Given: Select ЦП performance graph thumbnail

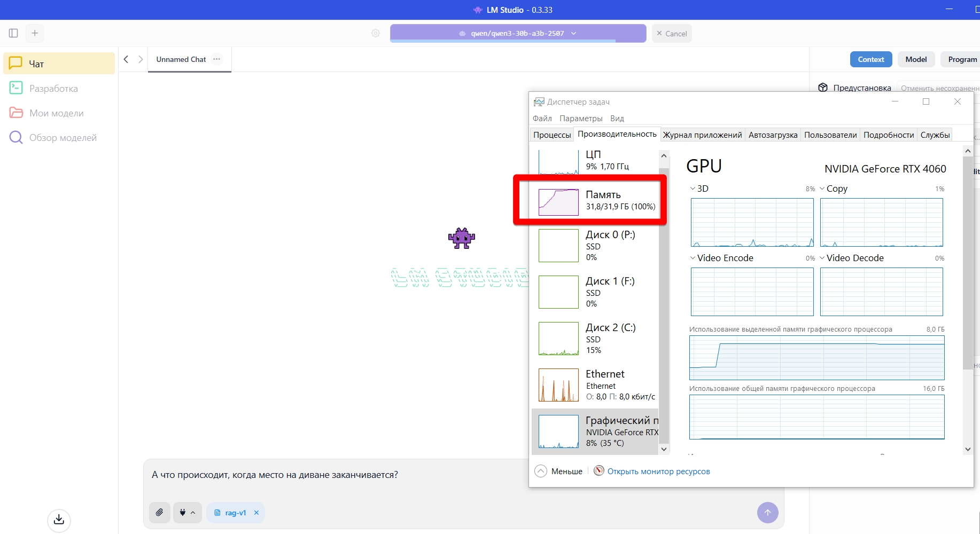Looking at the screenshot, I should click(x=558, y=162).
